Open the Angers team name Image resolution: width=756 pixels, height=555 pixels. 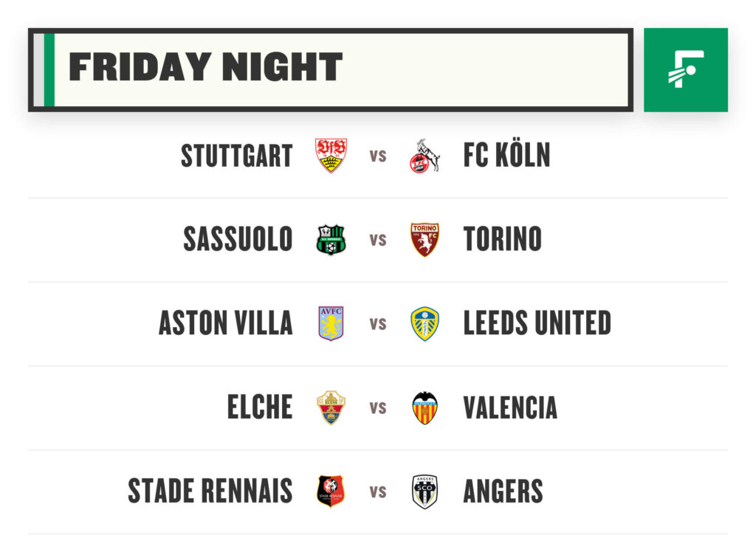[x=503, y=492]
